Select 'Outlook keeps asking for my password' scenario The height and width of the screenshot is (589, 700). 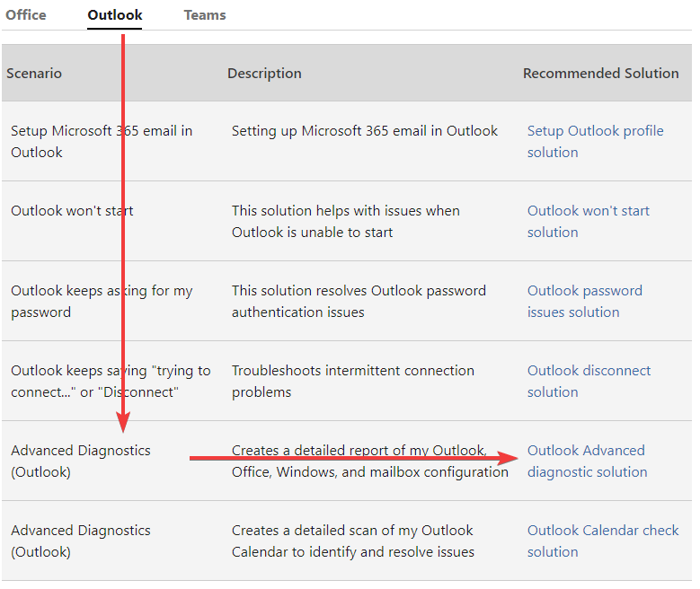click(x=101, y=302)
